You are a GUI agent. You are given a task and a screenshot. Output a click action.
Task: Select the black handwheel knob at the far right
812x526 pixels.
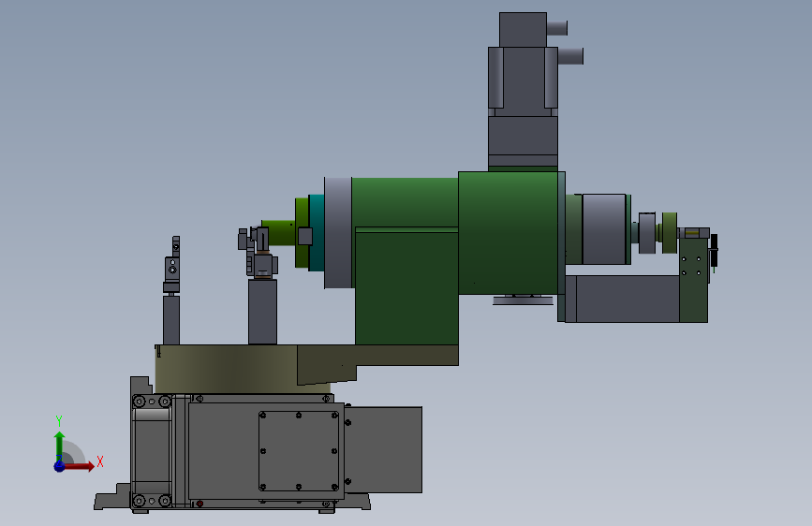[714, 250]
